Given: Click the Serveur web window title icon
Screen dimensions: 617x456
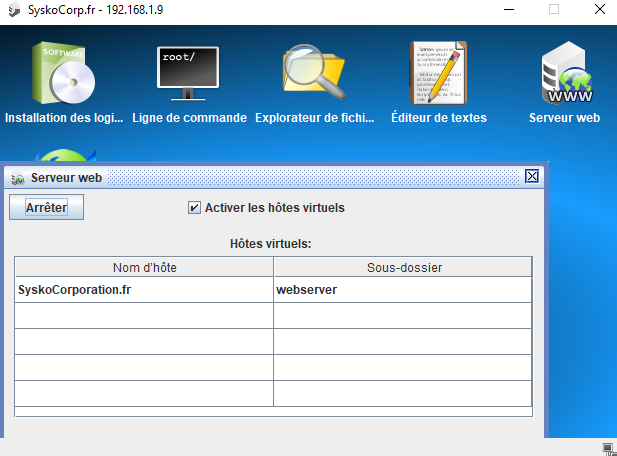Looking at the screenshot, I should pyautogui.click(x=17, y=178).
